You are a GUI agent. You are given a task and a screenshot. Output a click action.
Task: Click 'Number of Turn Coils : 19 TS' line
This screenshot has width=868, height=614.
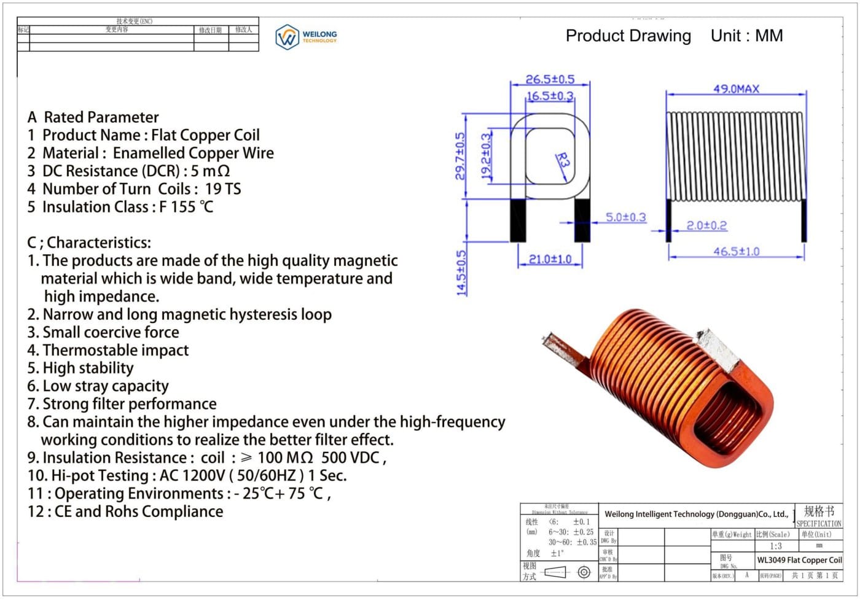(x=134, y=188)
